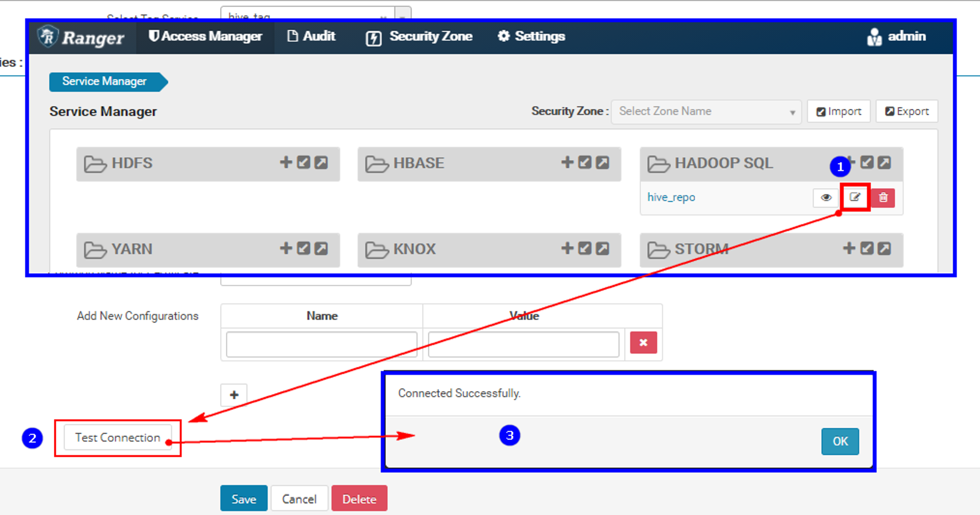This screenshot has height=515, width=980.
Task: Open the Audit tab
Action: 311,36
